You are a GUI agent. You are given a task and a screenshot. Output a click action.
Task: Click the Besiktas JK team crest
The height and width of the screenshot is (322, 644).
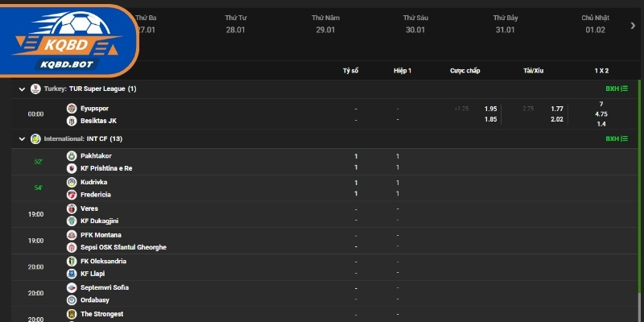click(72, 120)
